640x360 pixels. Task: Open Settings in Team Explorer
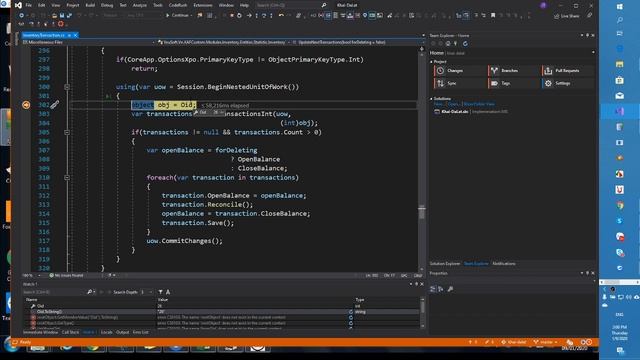click(x=567, y=83)
